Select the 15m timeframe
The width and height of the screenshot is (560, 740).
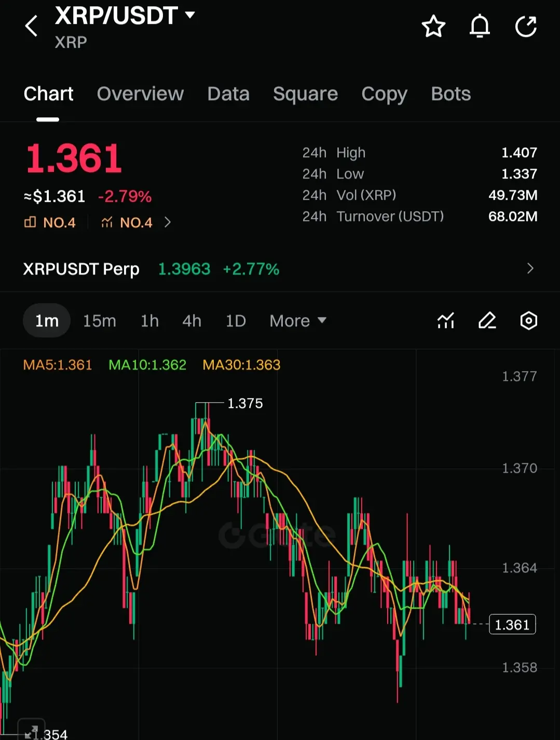[x=100, y=321]
